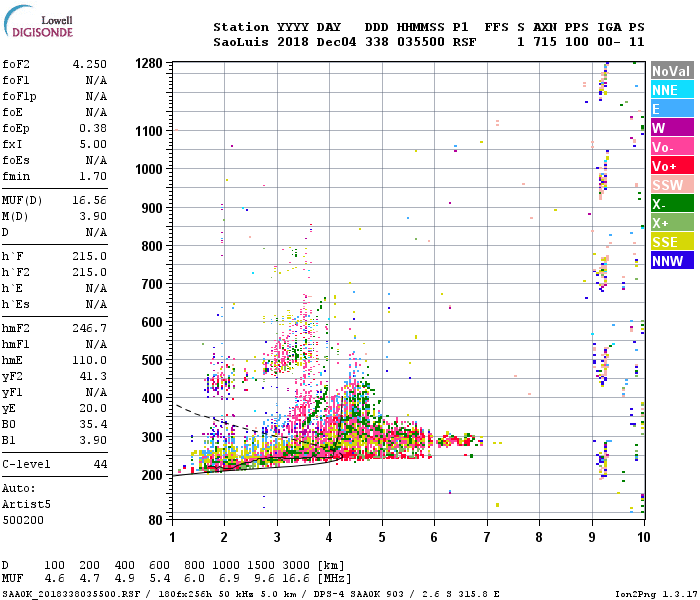Viewport: 700px width, 600px height.
Task: Select the NNE cyan legend swatch
Action: 672,90
